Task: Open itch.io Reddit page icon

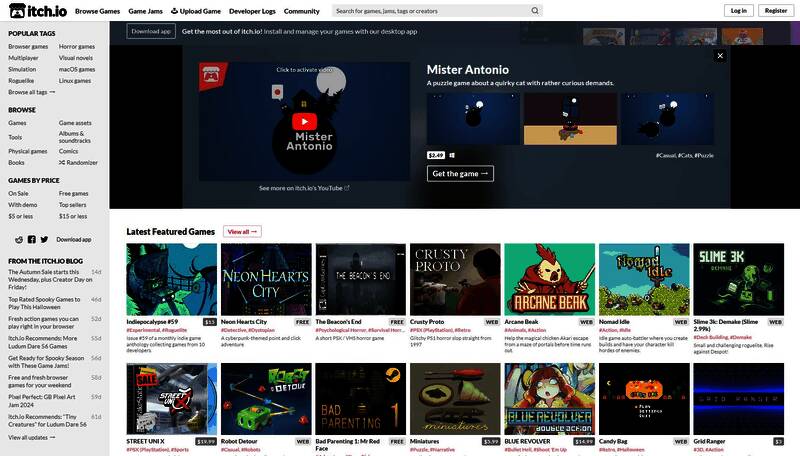Action: tap(20, 240)
